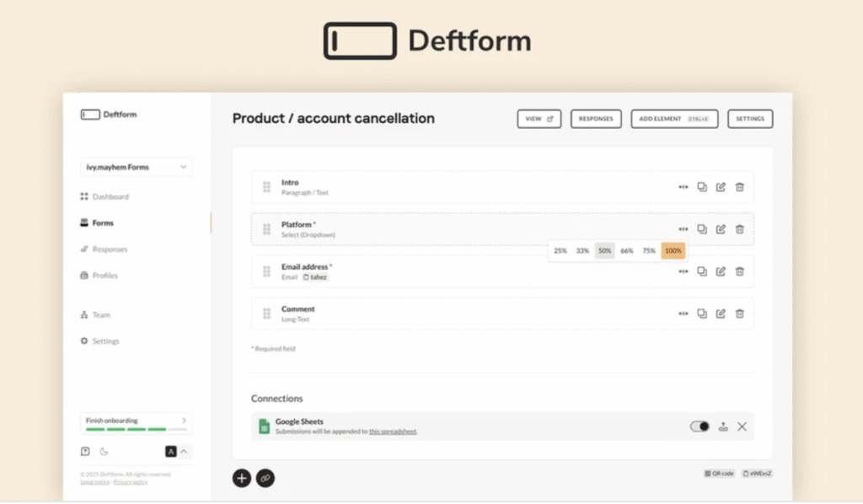
Task: Click the VIEW button
Action: 539,119
